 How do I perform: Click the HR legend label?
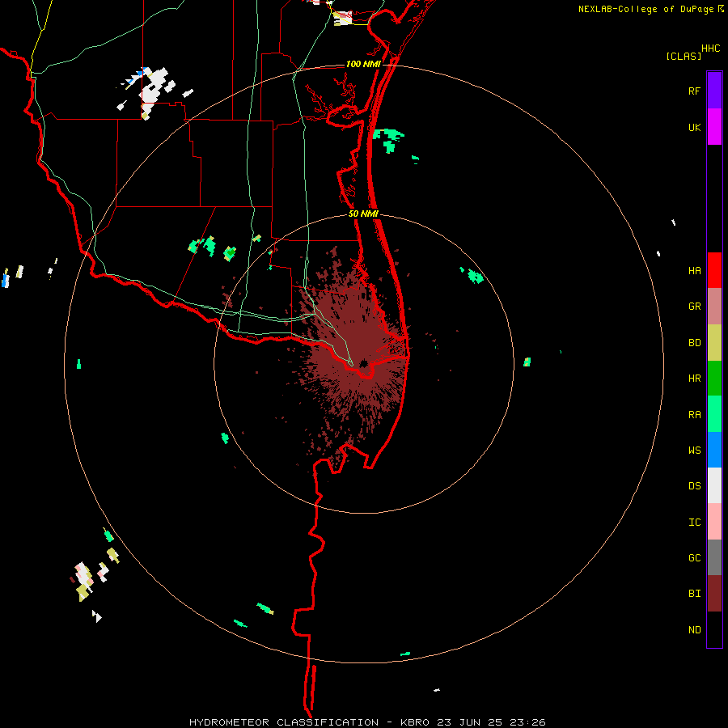tap(694, 379)
